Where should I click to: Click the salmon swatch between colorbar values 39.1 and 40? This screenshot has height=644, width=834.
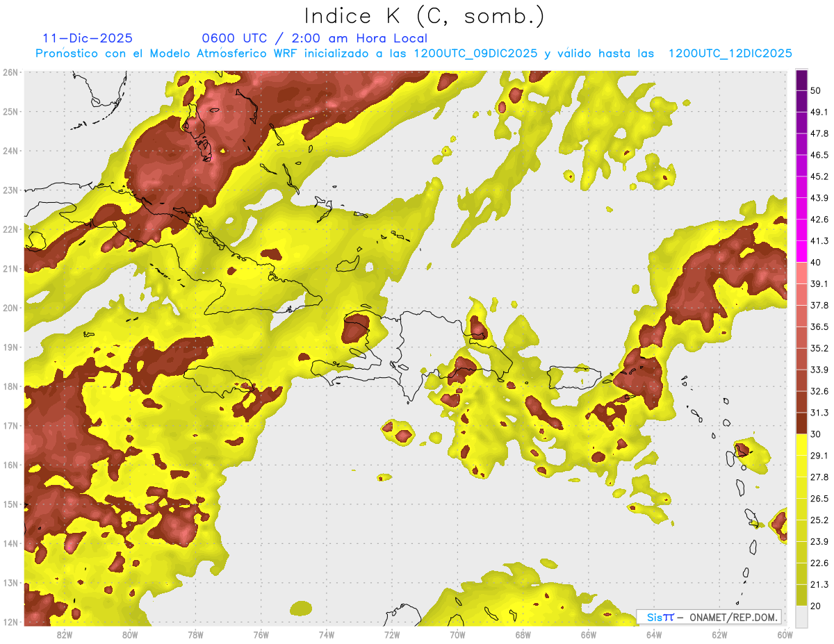(801, 273)
